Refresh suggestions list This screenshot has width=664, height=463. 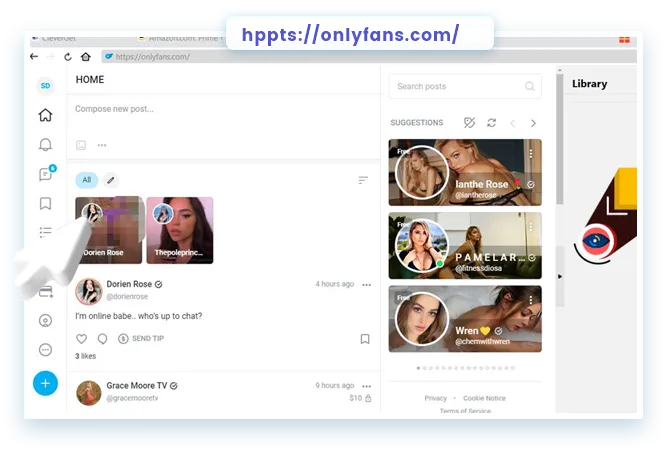point(492,123)
